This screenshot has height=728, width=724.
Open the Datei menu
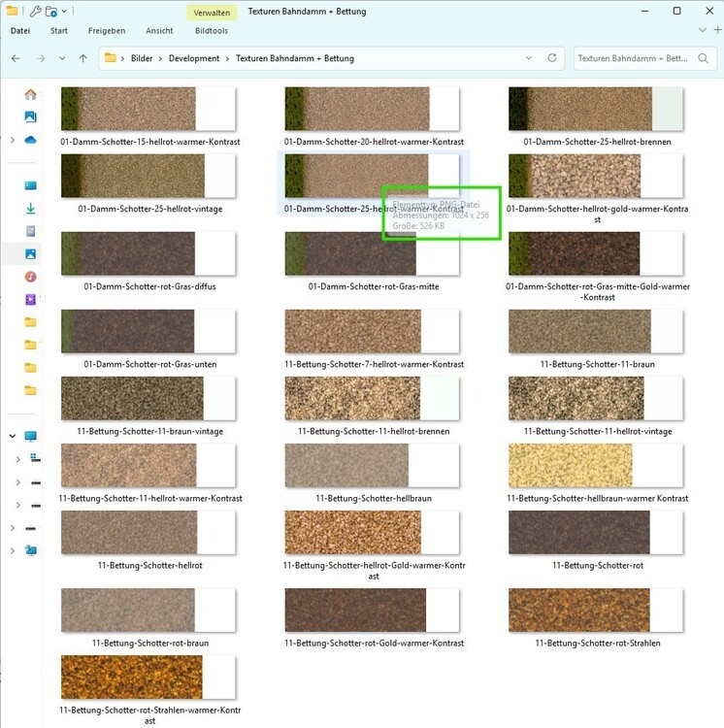pos(20,31)
